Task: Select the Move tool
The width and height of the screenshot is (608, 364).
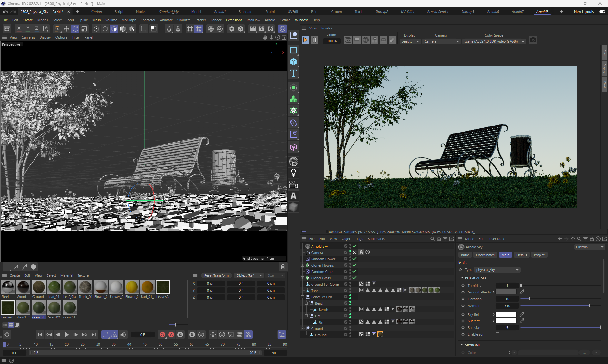Action: [x=66, y=29]
